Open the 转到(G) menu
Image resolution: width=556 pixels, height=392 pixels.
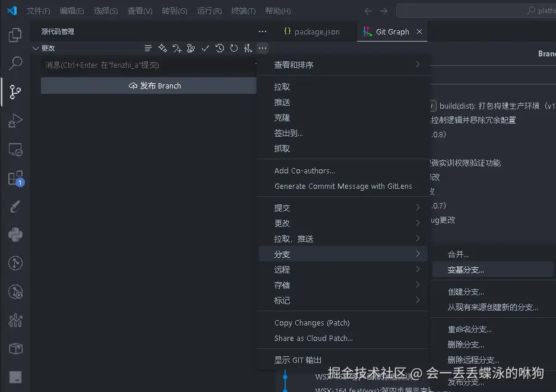175,11
